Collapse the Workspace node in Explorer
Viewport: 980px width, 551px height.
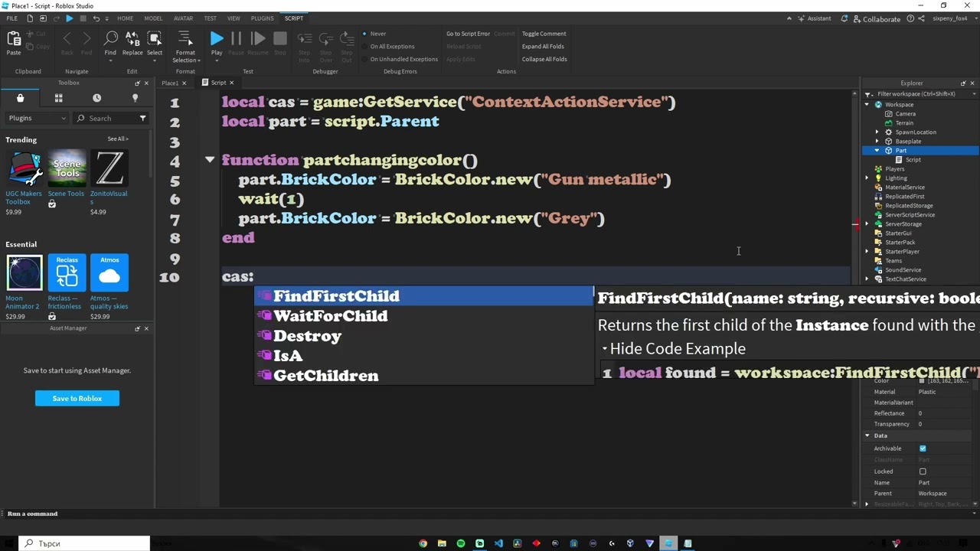click(867, 104)
